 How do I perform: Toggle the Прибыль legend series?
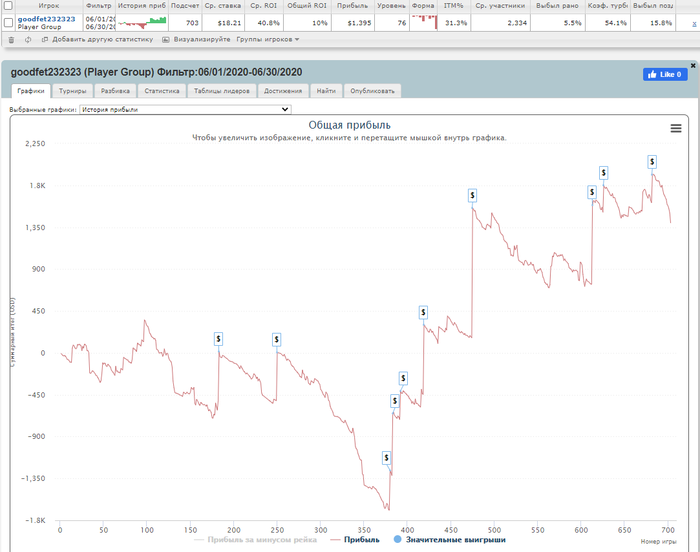(355, 539)
